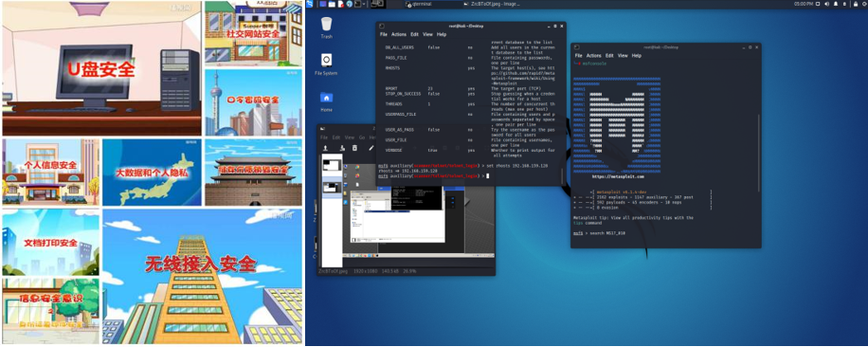Open Help menu in msfconsole terminal
868x347 pixels.
point(637,55)
